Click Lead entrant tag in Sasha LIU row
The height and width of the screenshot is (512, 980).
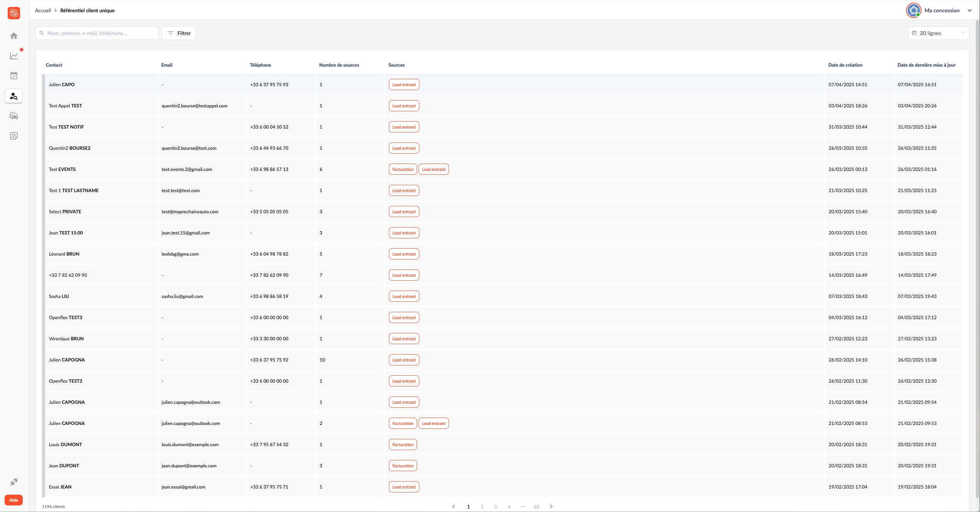click(404, 296)
